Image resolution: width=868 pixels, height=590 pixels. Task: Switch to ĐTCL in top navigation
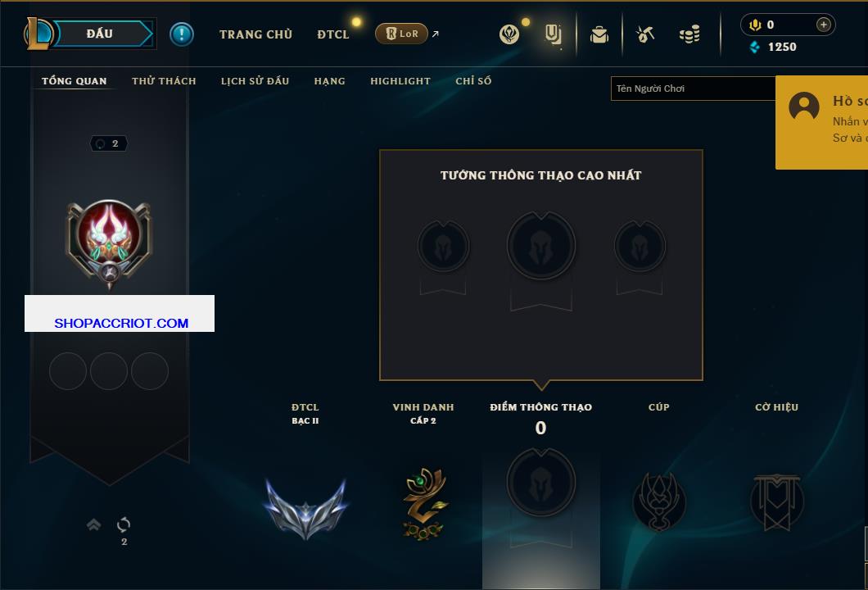333,34
